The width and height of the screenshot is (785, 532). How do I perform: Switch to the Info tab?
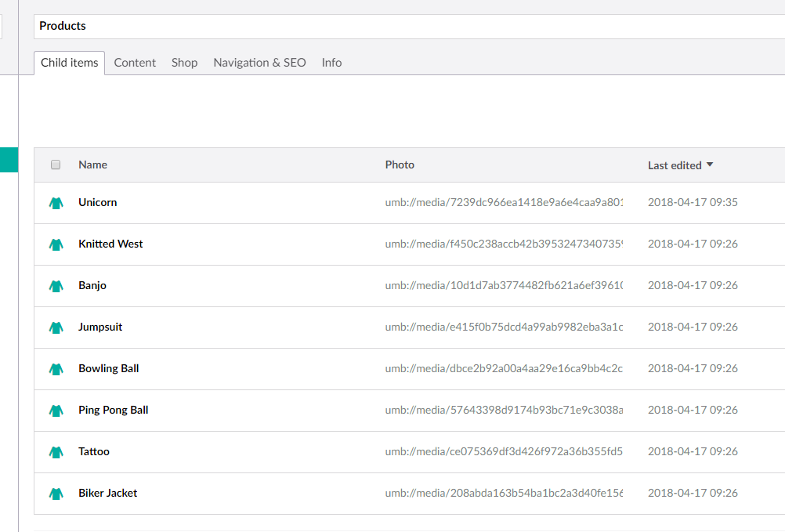point(331,63)
